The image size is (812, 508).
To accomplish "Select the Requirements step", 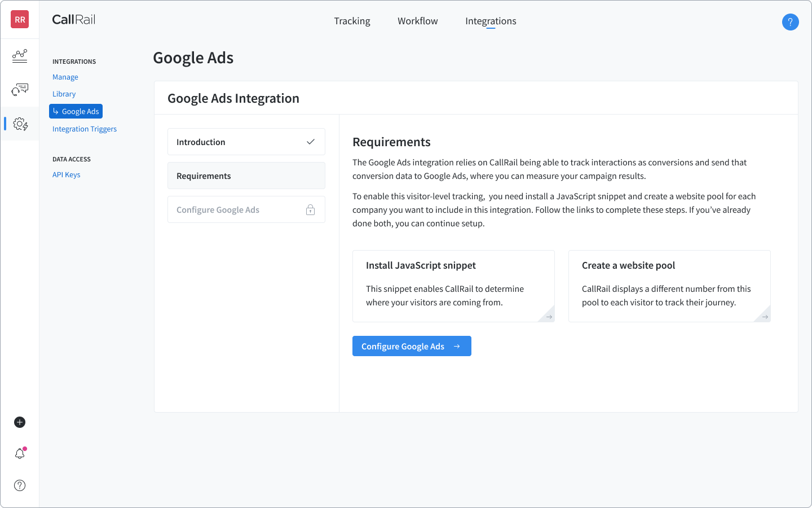I will pyautogui.click(x=246, y=176).
